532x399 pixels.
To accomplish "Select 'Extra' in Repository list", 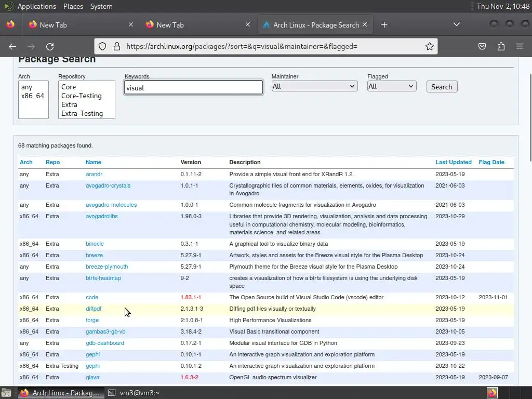I will pos(69,105).
